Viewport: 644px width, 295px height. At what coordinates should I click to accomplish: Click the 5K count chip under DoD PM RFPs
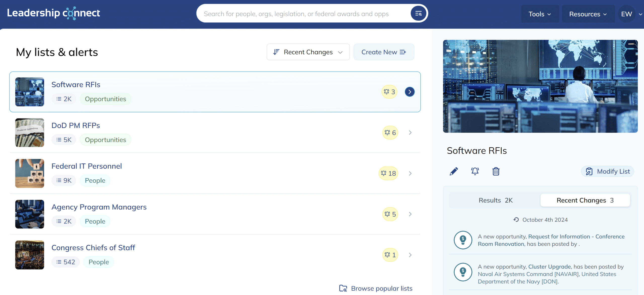point(64,140)
